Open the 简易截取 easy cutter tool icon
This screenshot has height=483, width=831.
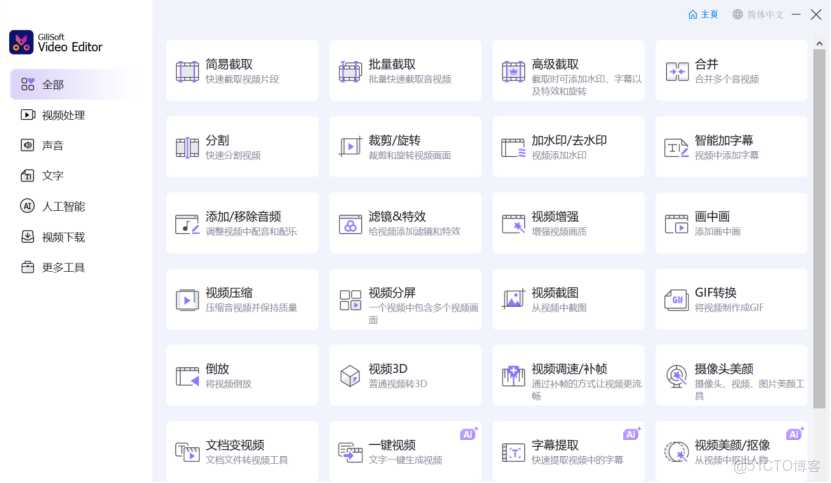pyautogui.click(x=187, y=72)
